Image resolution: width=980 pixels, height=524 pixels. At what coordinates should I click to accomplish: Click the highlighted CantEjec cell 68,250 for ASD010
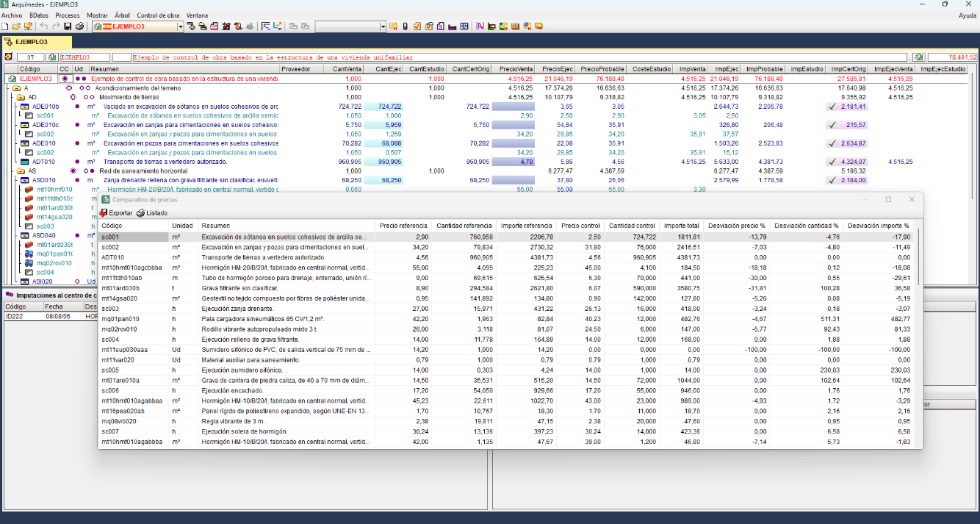[x=383, y=180]
